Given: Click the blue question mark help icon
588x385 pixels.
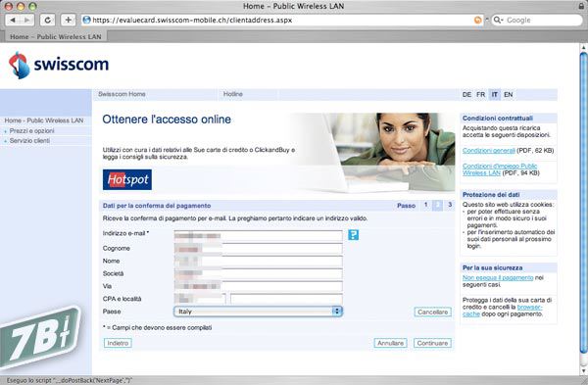Looking at the screenshot, I should click(x=353, y=235).
